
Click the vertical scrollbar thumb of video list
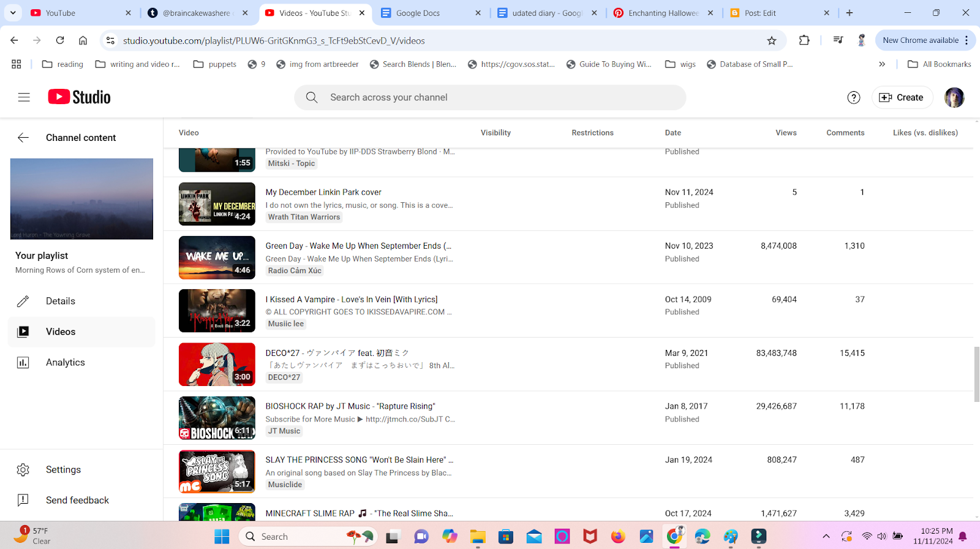pos(976,374)
